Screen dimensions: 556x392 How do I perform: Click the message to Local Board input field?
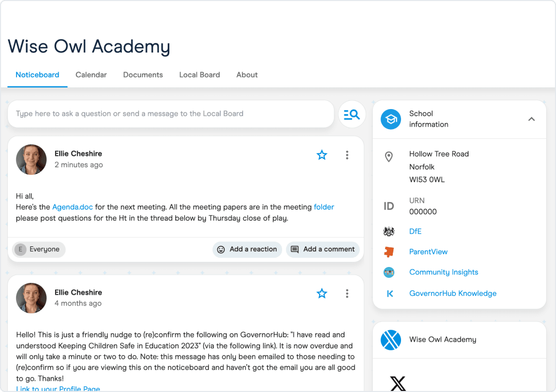(x=171, y=114)
